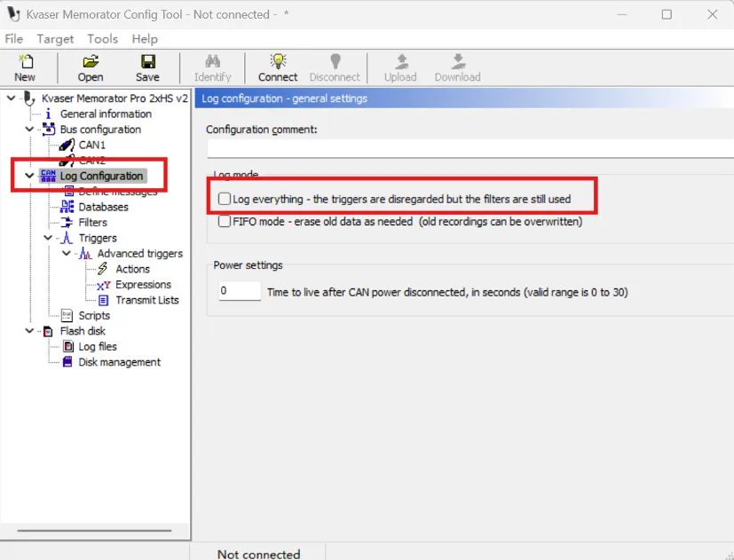Select the Transmit Lists tree item
The image size is (734, 560).
pyautogui.click(x=147, y=300)
